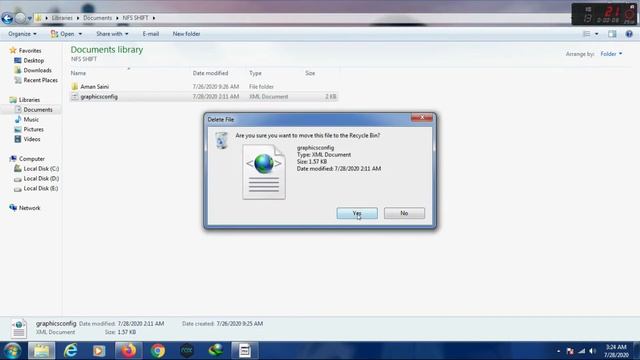Image resolution: width=640 pixels, height=360 pixels.
Task: Confirm deletion with the Yes button
Action: tap(357, 213)
